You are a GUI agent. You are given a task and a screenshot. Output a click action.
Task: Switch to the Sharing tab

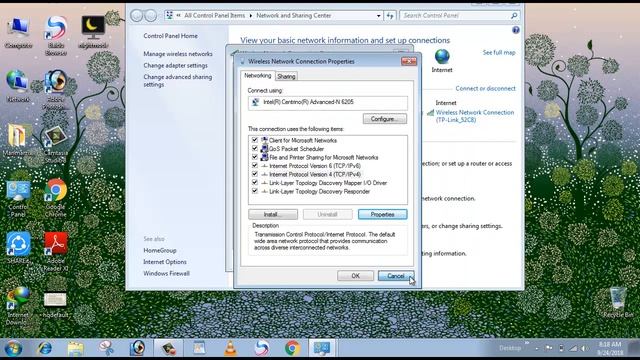coord(286,76)
